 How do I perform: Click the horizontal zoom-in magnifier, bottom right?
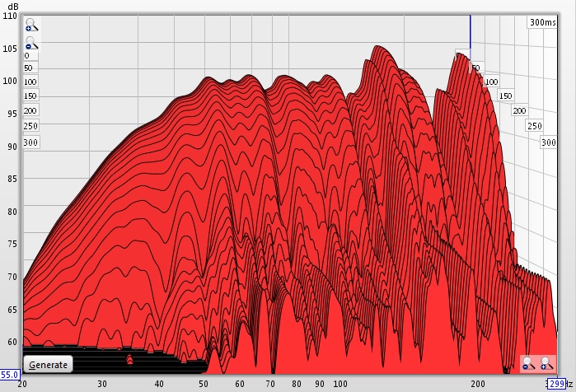click(x=546, y=363)
